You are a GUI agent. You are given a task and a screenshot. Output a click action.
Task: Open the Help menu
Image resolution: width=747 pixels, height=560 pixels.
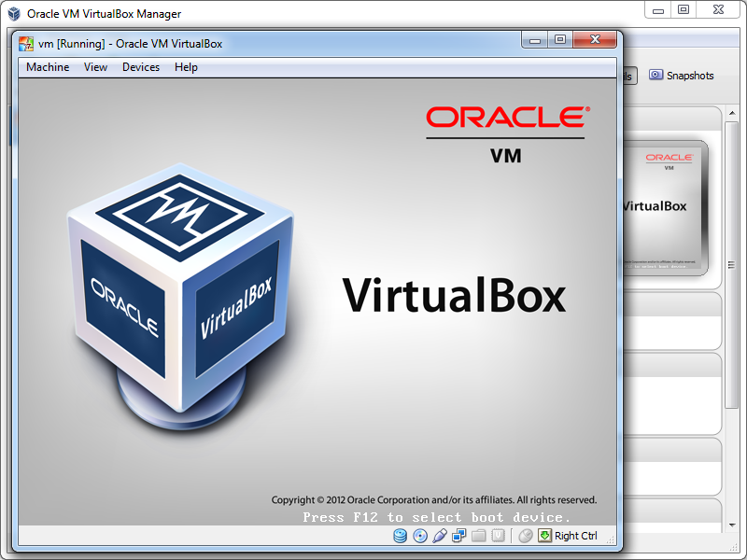click(x=186, y=67)
